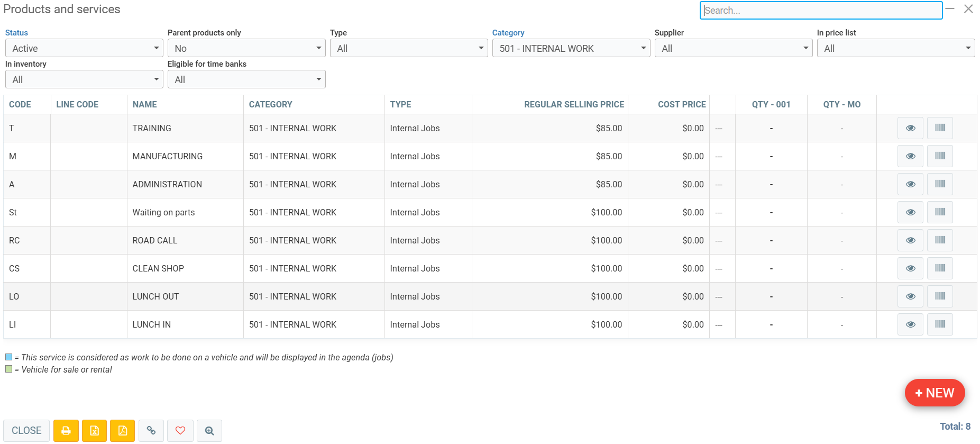This screenshot has height=444, width=980.
Task: Sort by REGULAR SELLING PRICE column header
Action: (x=574, y=104)
